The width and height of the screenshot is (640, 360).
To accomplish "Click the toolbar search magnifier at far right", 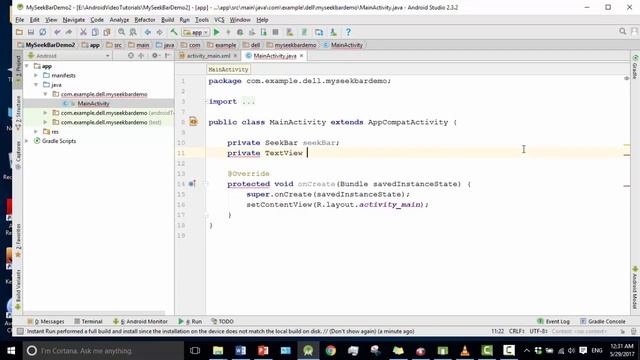I will click(x=622, y=31).
